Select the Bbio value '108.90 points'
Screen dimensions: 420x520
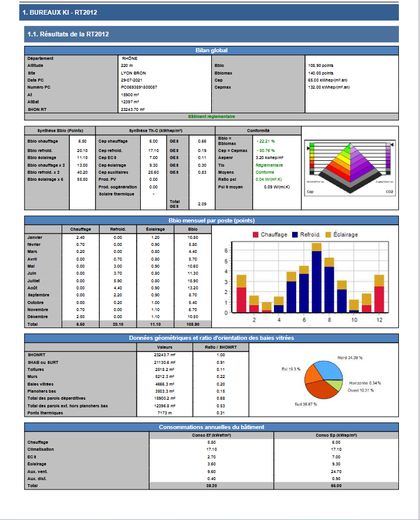(320, 66)
